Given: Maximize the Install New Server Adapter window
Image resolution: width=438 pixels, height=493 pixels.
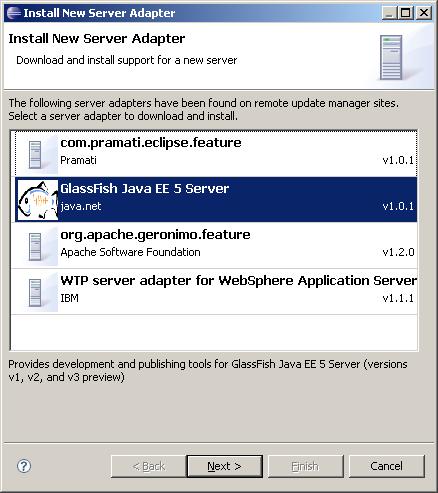Looking at the screenshot, I should 406,13.
